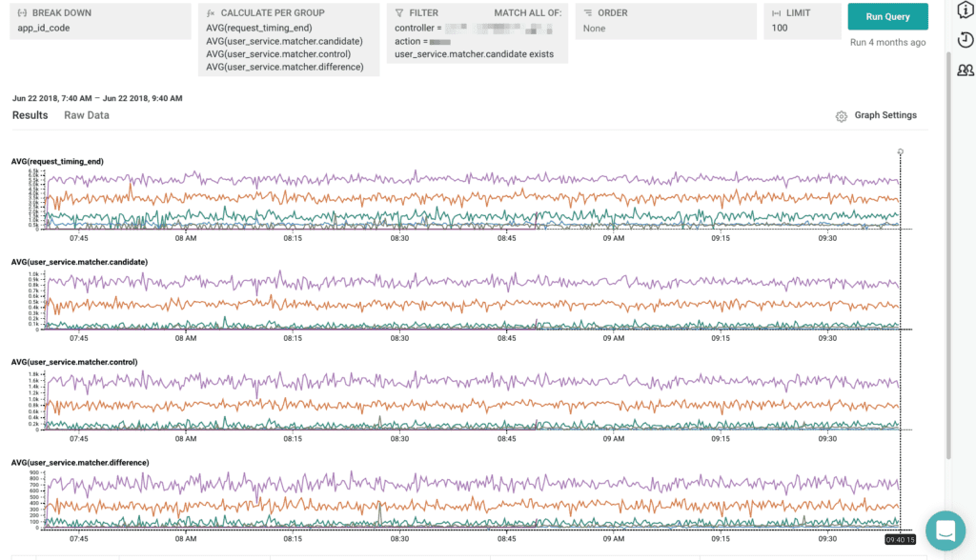Open Graph Settings
This screenshot has height=560, width=976.
(x=884, y=115)
